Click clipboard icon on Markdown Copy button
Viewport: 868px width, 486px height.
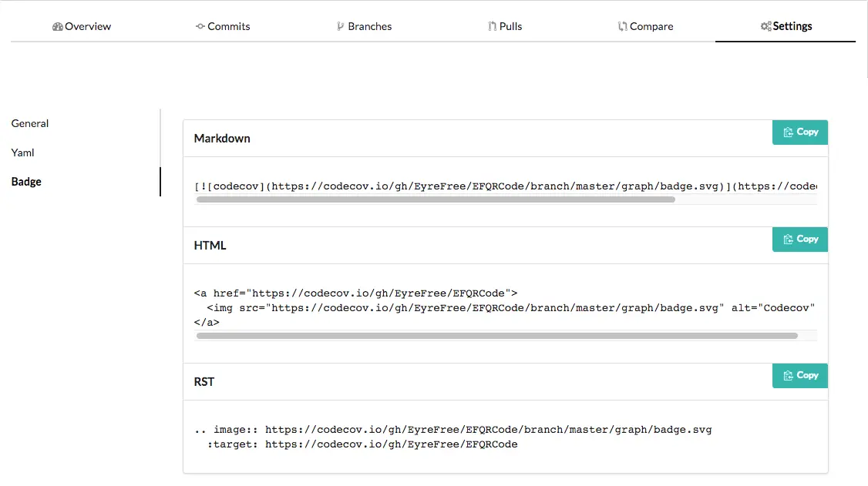[789, 132]
